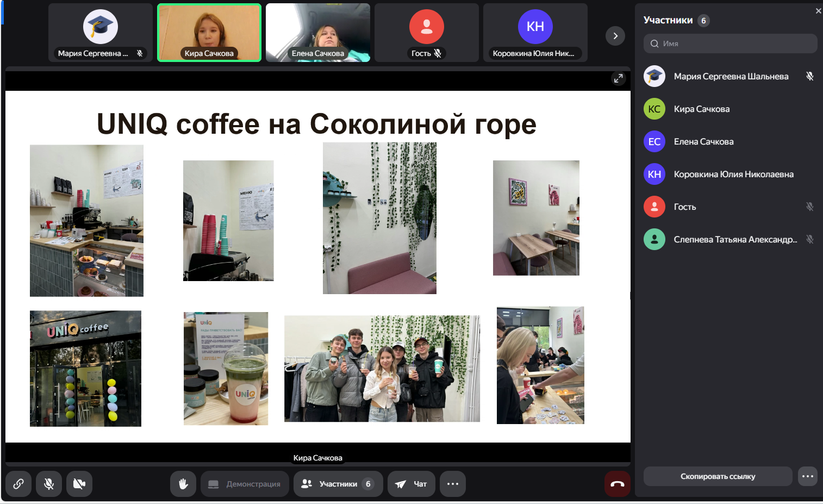823x504 pixels.
Task: Click the Демонстрация screen share button
Action: click(x=245, y=484)
